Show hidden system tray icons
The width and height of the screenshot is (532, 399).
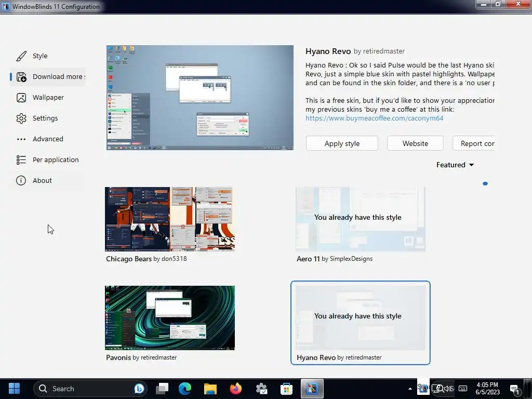[x=410, y=389]
